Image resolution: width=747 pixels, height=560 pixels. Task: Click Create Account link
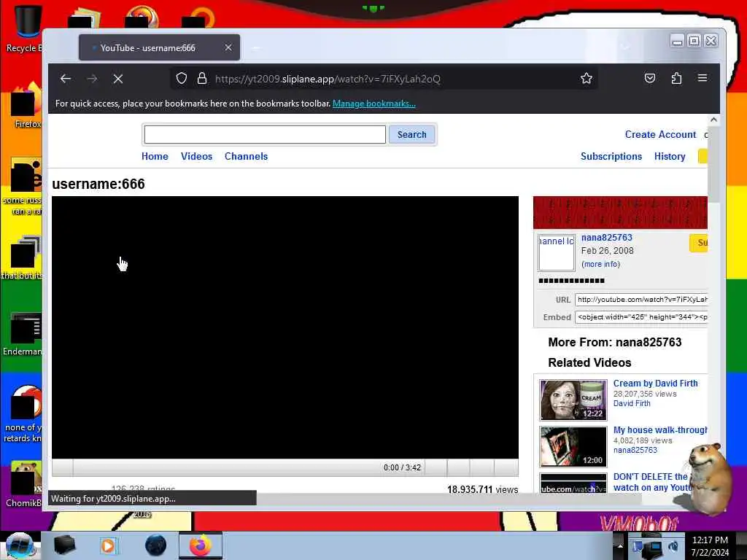click(660, 134)
